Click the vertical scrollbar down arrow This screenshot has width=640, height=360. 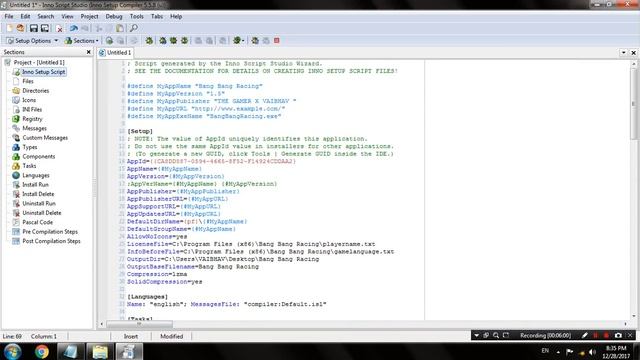coord(633,316)
